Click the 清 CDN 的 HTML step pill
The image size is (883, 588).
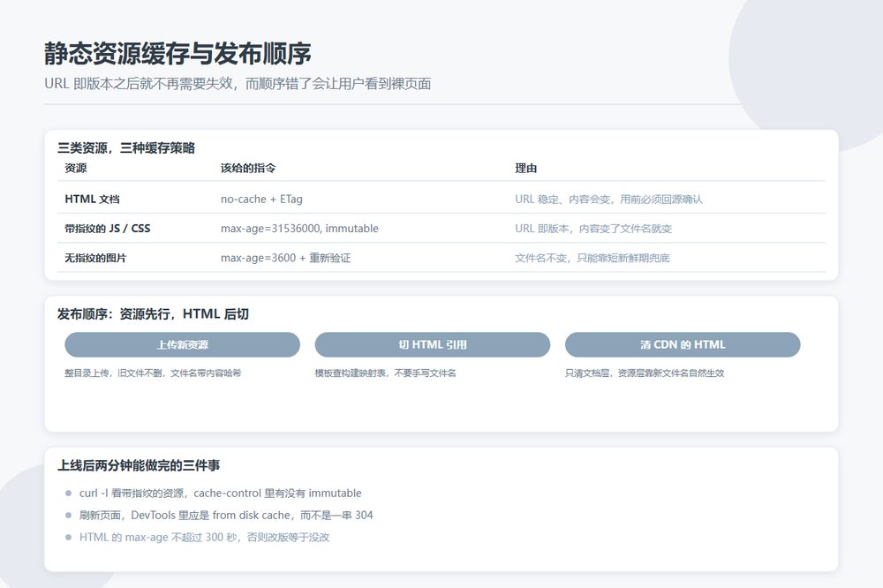click(x=683, y=344)
